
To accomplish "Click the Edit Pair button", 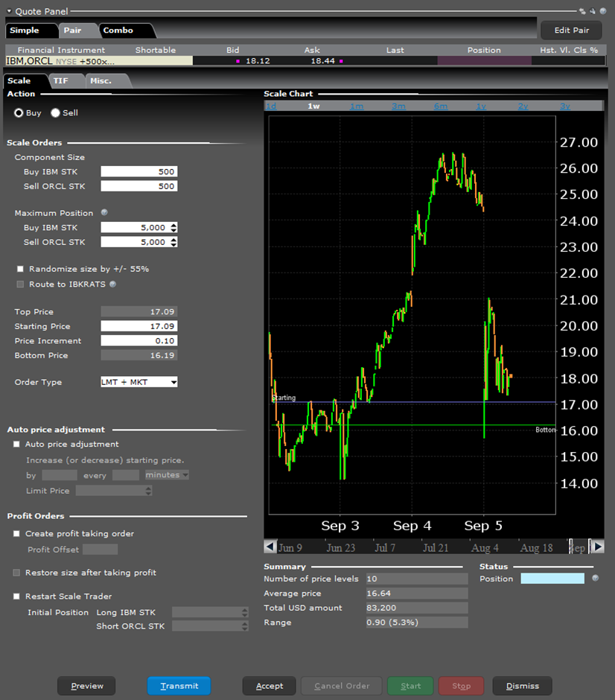I will [570, 31].
